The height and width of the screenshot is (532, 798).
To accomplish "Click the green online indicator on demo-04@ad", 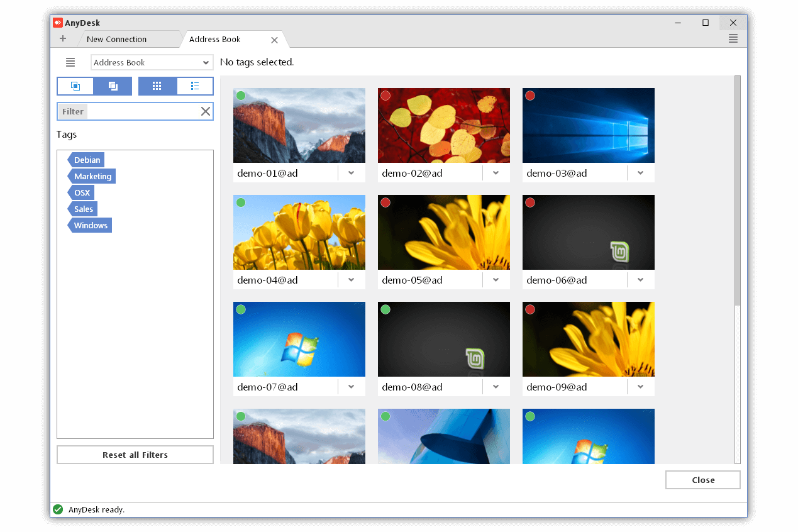I will (241, 202).
